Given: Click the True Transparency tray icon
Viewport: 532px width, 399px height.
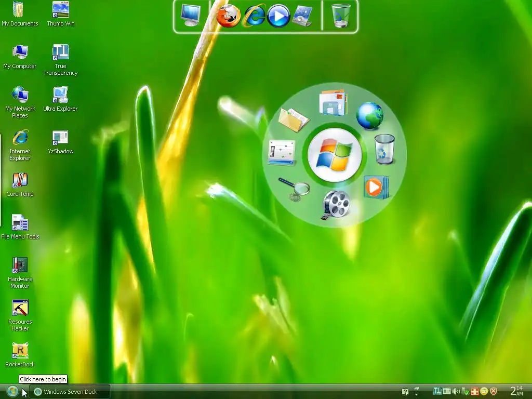Looking at the screenshot, I should [x=437, y=392].
